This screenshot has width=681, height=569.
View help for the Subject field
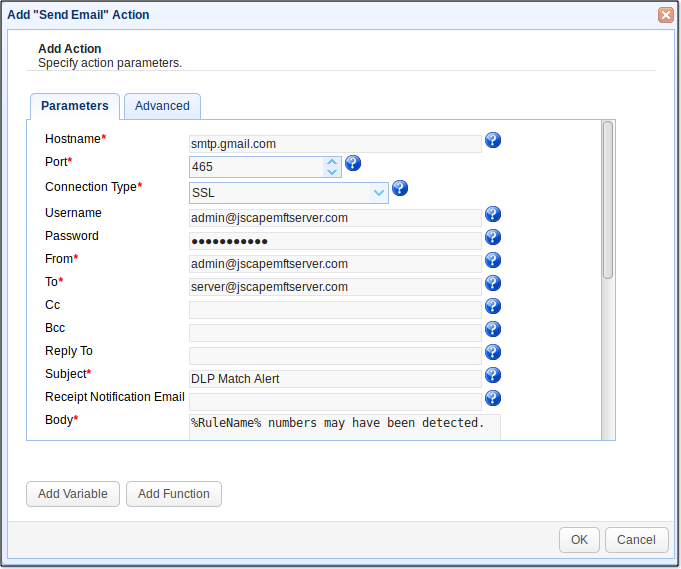tap(492, 375)
